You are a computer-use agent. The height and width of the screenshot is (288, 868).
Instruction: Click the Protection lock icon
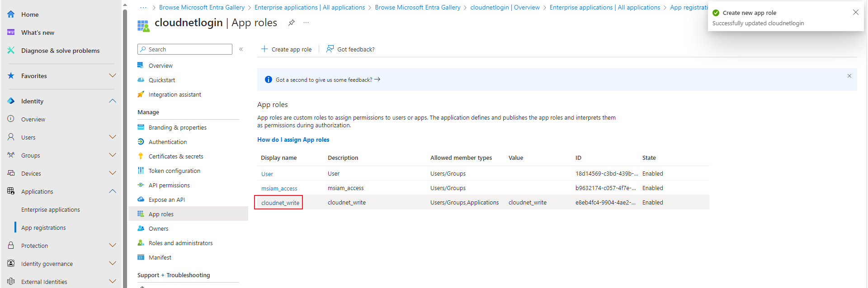click(x=11, y=246)
